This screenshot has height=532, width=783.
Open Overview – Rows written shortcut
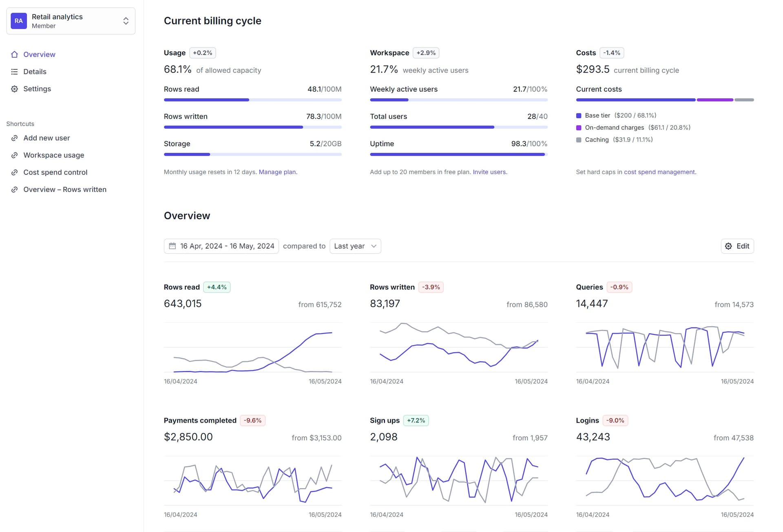click(64, 190)
